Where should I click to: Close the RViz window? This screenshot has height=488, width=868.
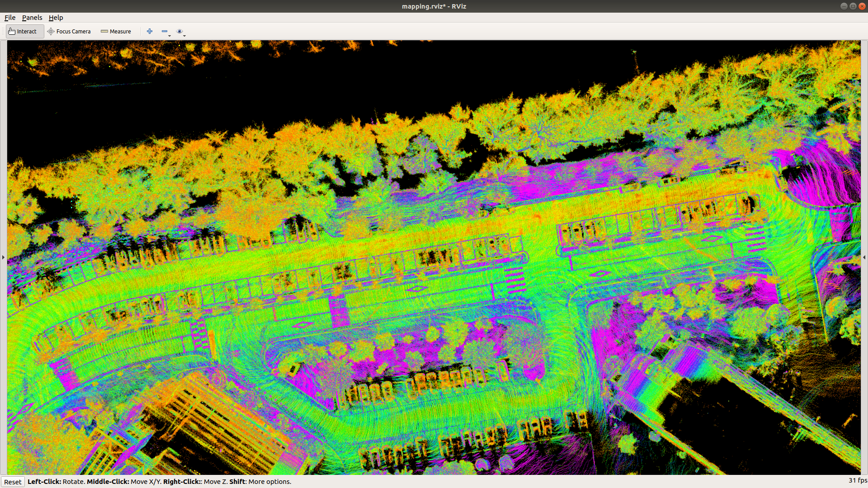862,6
